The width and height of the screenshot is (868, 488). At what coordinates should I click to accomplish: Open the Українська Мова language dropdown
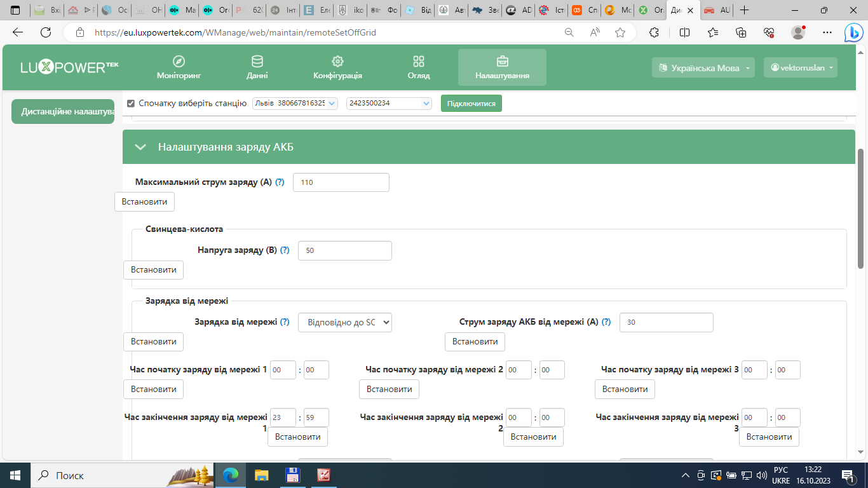[703, 68]
